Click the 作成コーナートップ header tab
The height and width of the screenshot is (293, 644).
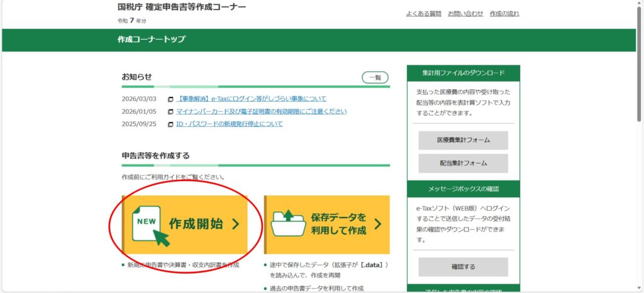pyautogui.click(x=152, y=40)
